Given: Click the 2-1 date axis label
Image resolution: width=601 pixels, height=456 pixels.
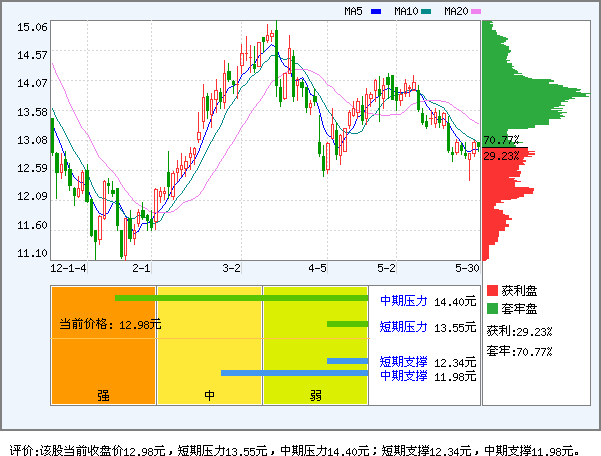Looking at the screenshot, I should (x=141, y=268).
